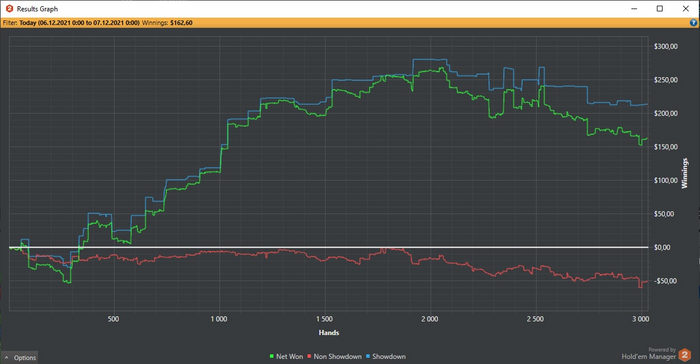Click the $300,00 axis label

(x=666, y=46)
